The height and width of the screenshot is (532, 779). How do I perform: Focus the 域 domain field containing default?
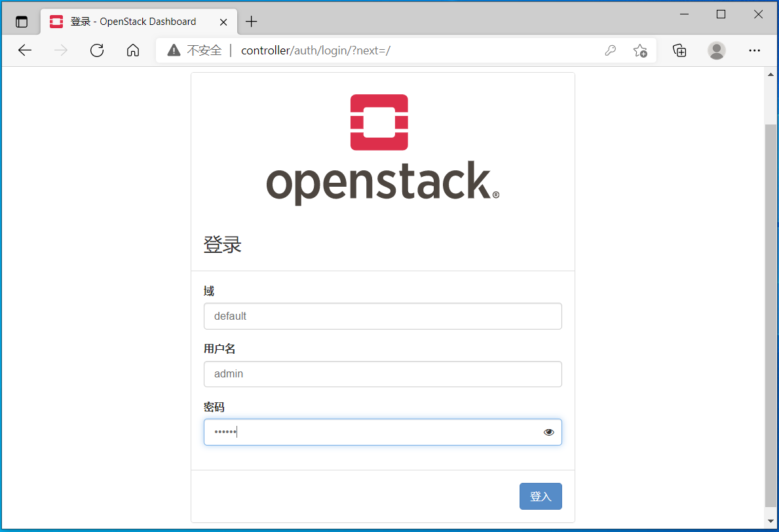(x=383, y=316)
